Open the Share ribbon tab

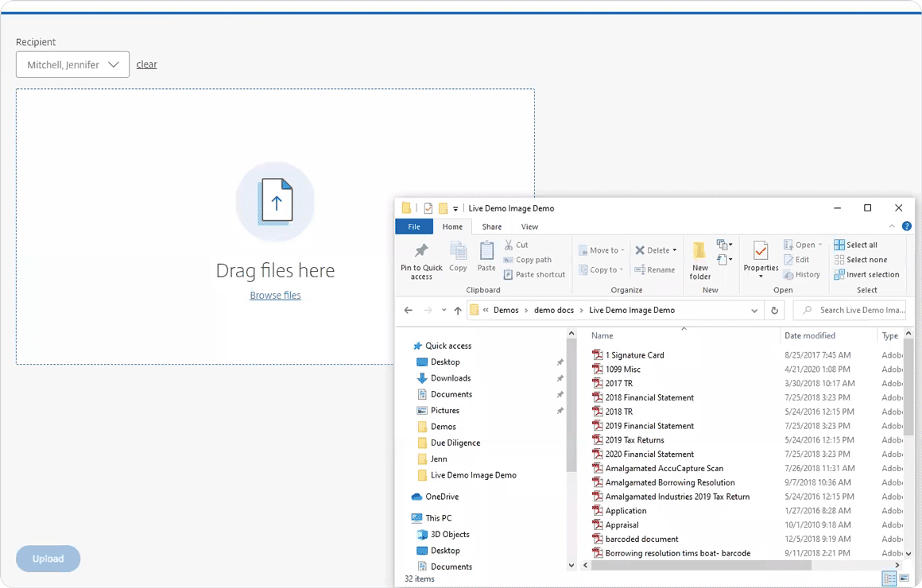point(492,227)
